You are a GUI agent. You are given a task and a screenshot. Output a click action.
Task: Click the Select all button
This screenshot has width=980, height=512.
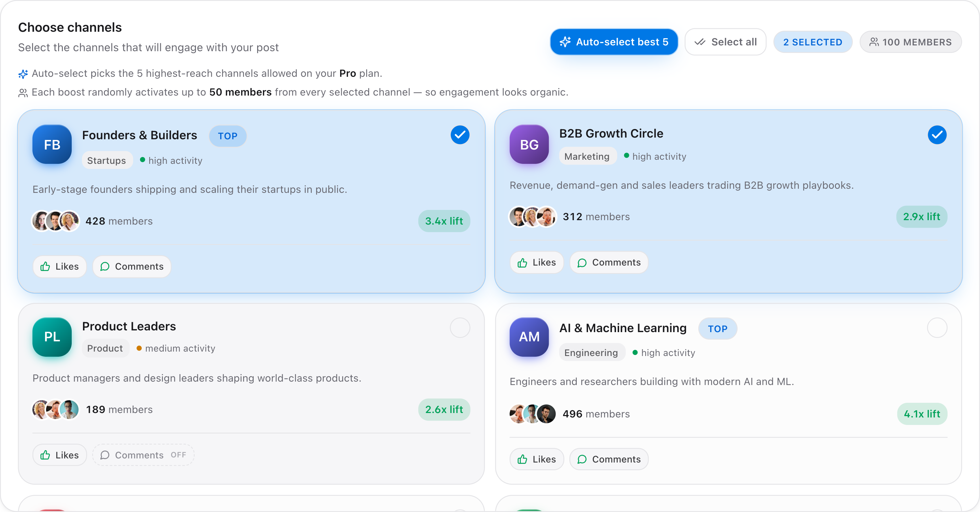(725, 42)
